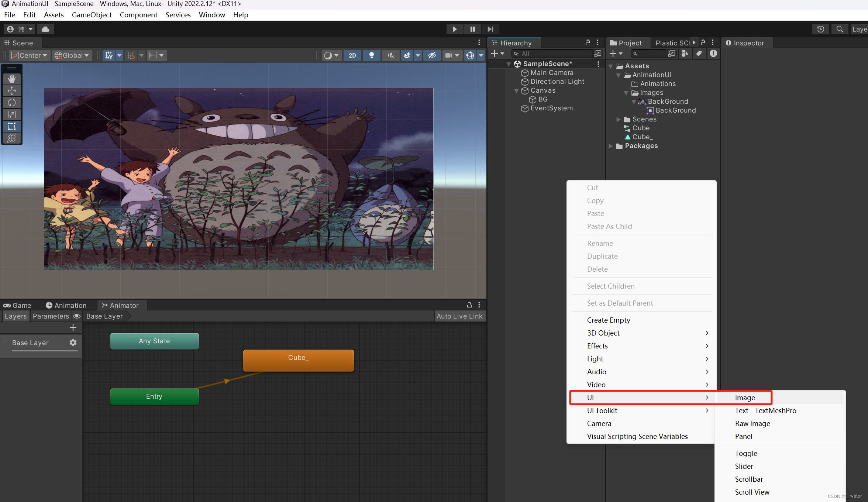
Task: Select the Scale tool
Action: 12,114
